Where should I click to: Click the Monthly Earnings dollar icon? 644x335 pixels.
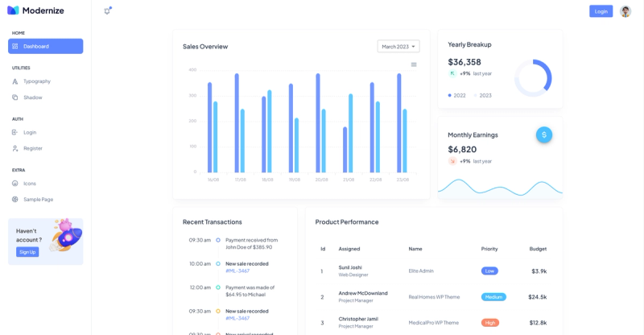(544, 134)
